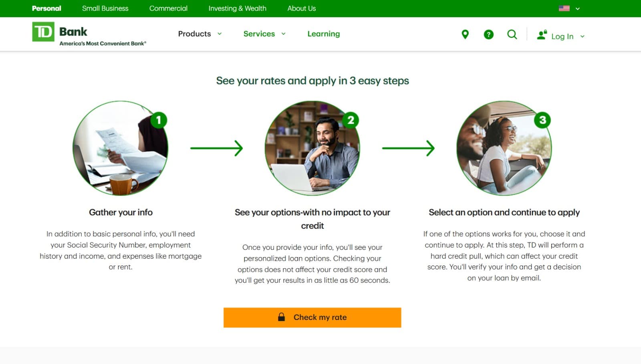This screenshot has height=364, width=641.
Task: Click the location pin to find a branch
Action: tap(465, 34)
